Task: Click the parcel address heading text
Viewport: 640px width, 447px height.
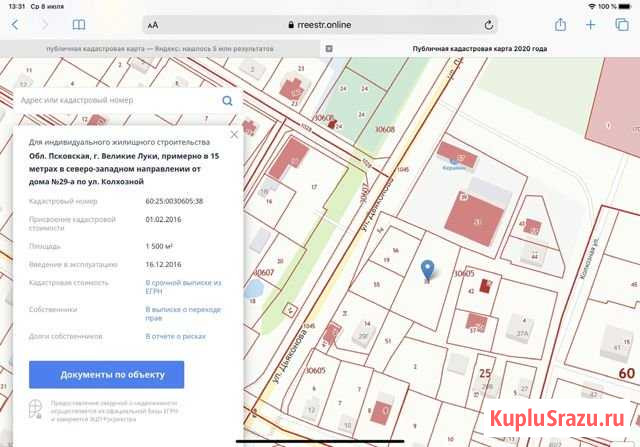Action: (124, 169)
